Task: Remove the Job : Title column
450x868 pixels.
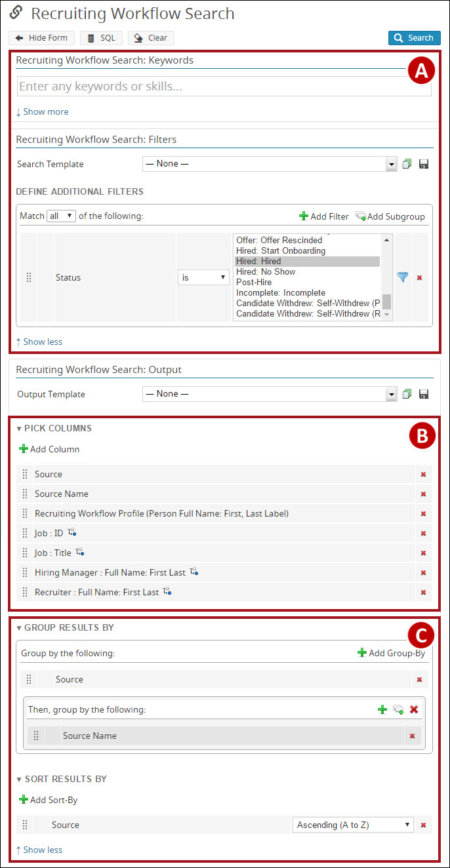Action: click(x=423, y=553)
